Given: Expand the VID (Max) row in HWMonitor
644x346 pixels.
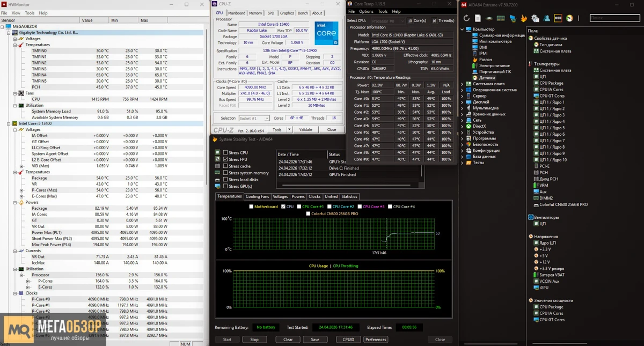Looking at the screenshot, I should click(21, 166).
